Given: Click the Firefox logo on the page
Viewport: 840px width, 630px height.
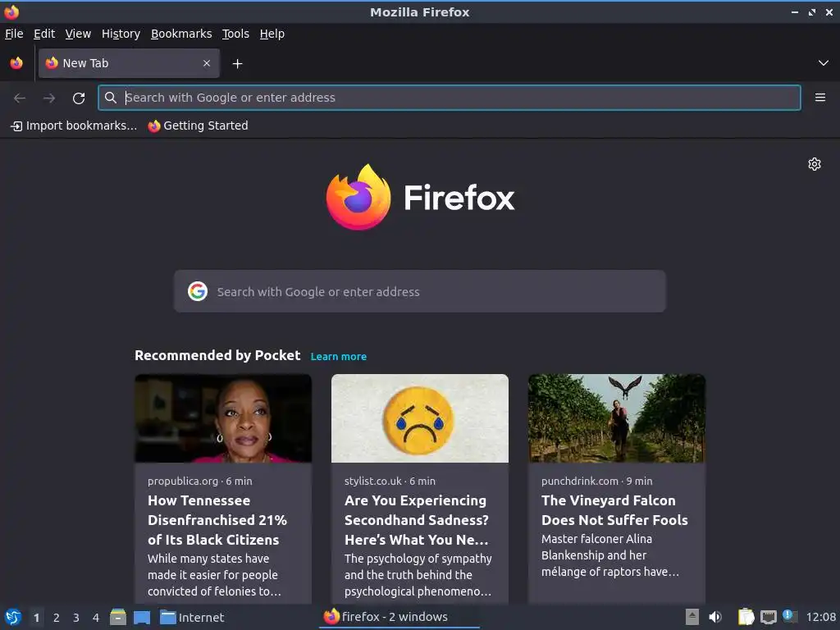Looking at the screenshot, I should point(420,197).
